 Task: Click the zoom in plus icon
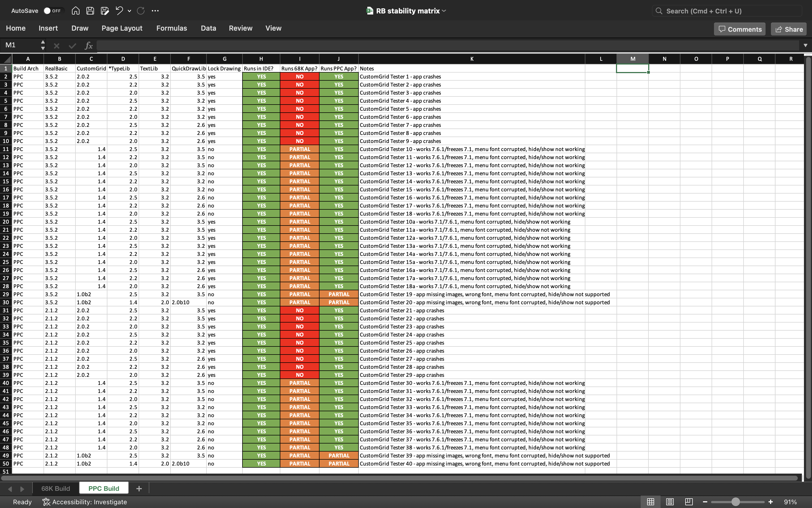770,502
